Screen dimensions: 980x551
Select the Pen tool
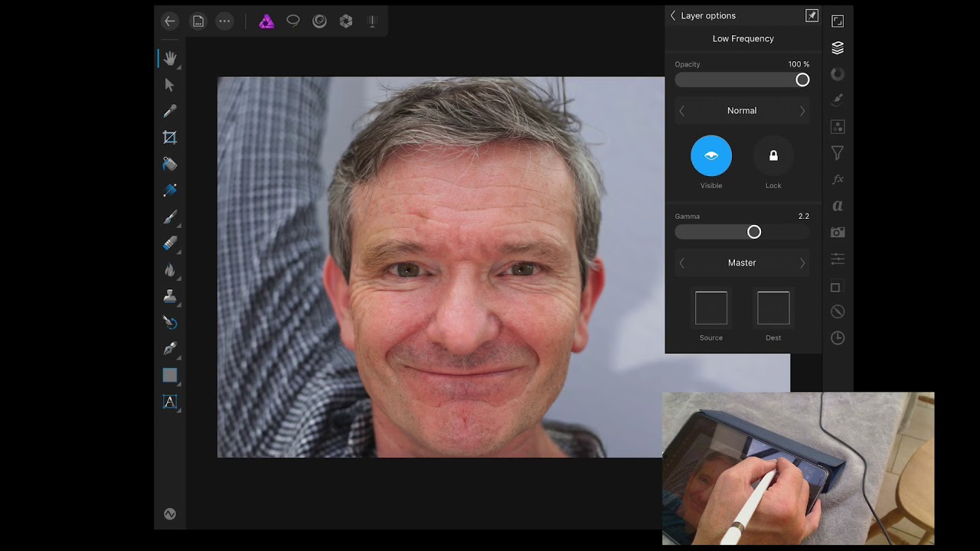170,349
